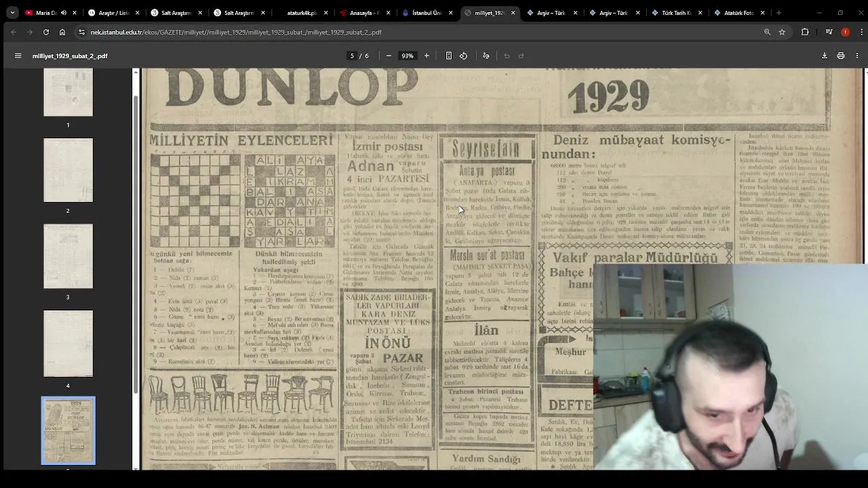868x488 pixels.
Task: Click the Vakıf paralar Müdürlüğü heading
Action: 635,258
